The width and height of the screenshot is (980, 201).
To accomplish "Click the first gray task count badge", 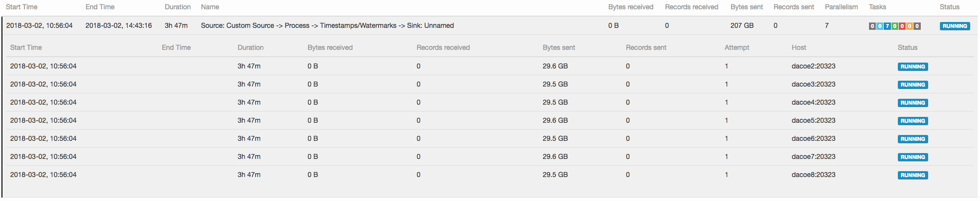I will pos(872,26).
